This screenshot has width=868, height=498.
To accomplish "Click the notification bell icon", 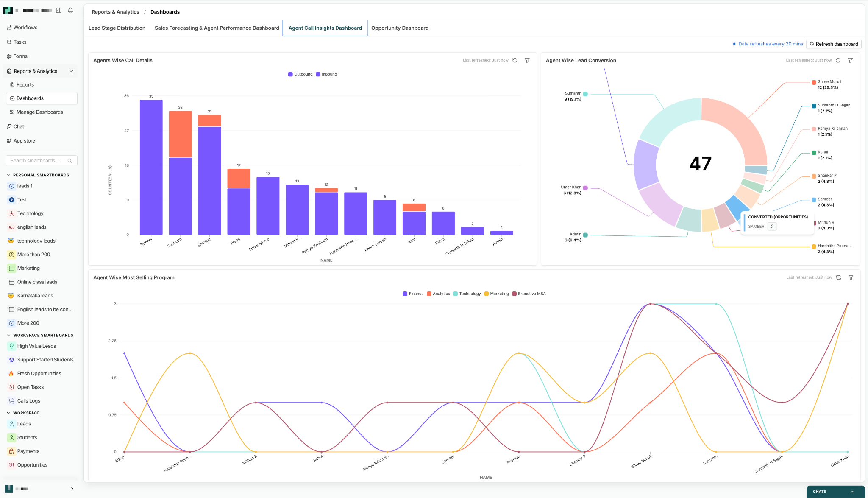I will coord(70,10).
